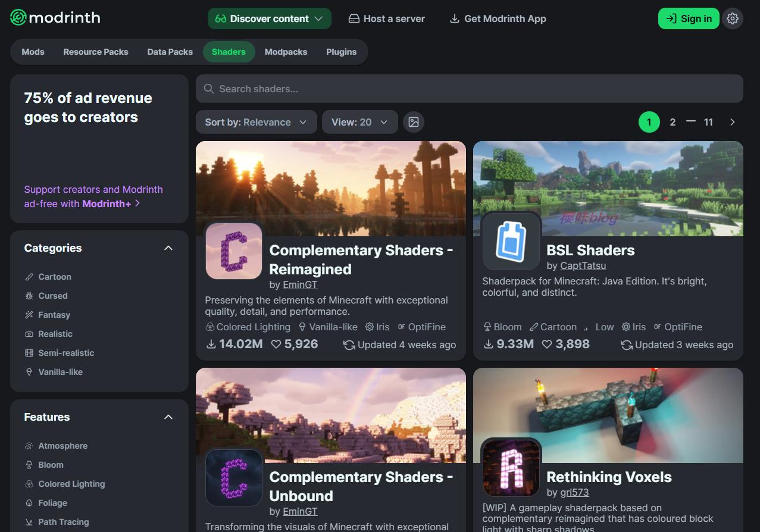
Task: Click the Bloom feature lightbulb icon
Action: click(x=29, y=465)
